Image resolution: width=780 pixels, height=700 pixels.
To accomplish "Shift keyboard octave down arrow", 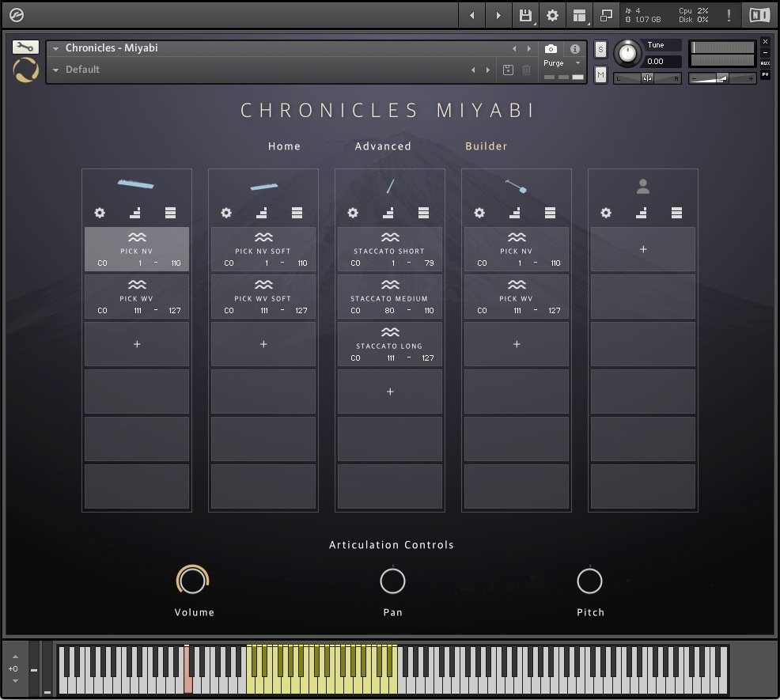I will tap(15, 681).
